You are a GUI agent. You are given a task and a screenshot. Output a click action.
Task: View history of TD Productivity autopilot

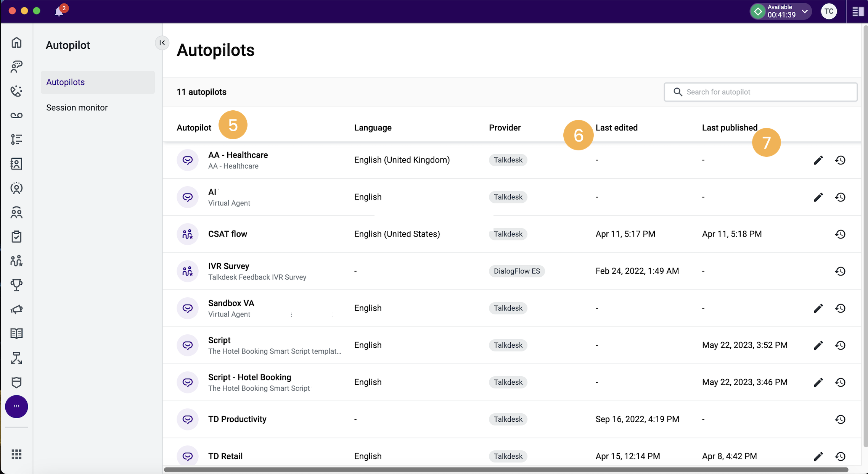(x=840, y=419)
